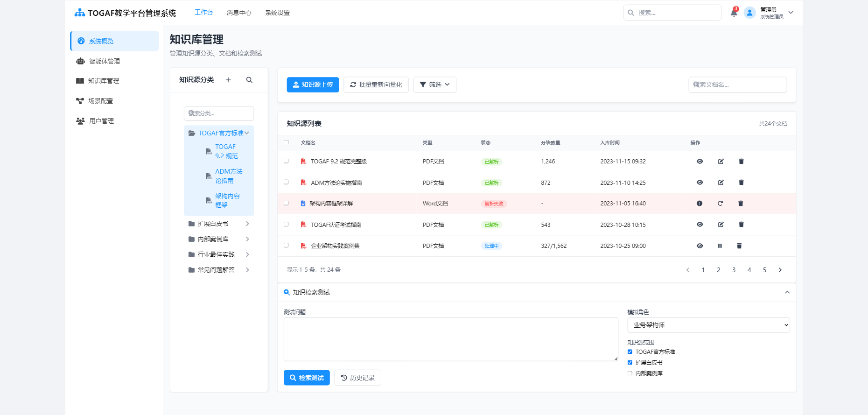The height and width of the screenshot is (415, 868).
Task: Open the 筛选 filter dropdown
Action: [x=434, y=84]
